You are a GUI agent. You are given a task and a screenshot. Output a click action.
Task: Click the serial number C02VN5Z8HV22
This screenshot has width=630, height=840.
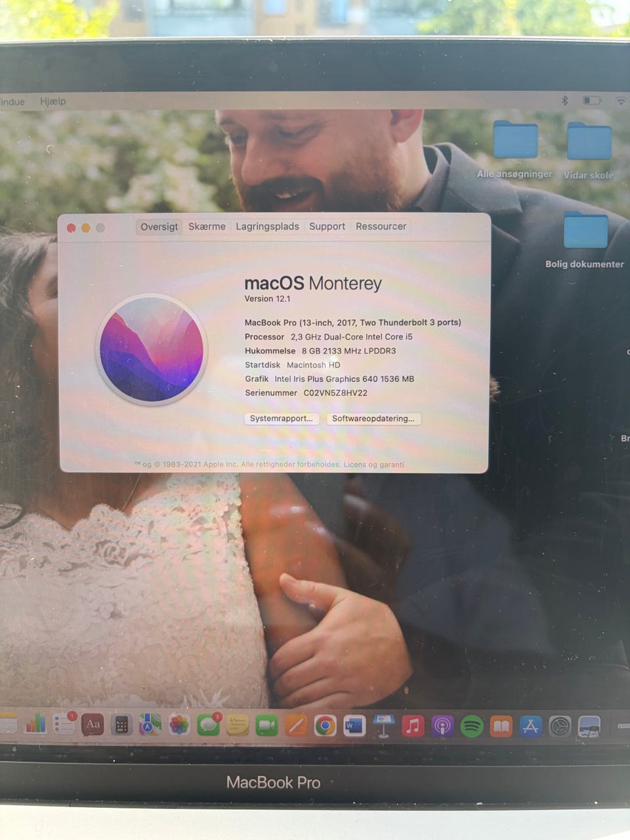coord(335,393)
